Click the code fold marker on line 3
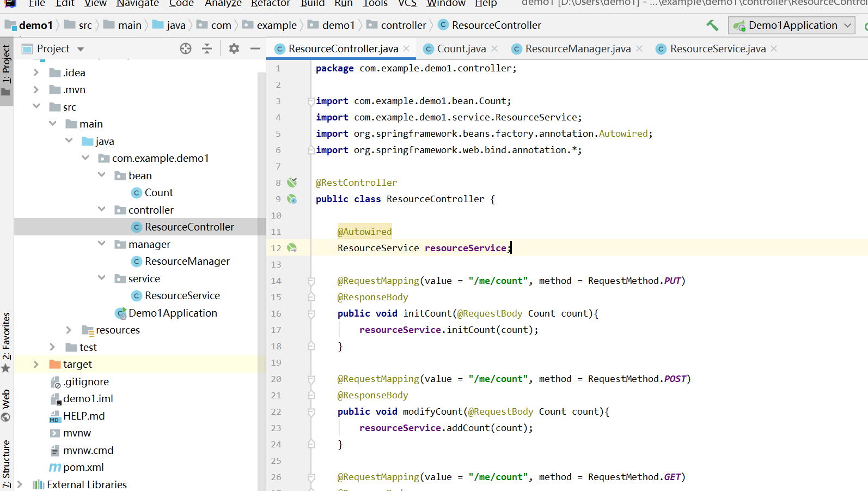This screenshot has height=491, width=868. click(x=311, y=101)
